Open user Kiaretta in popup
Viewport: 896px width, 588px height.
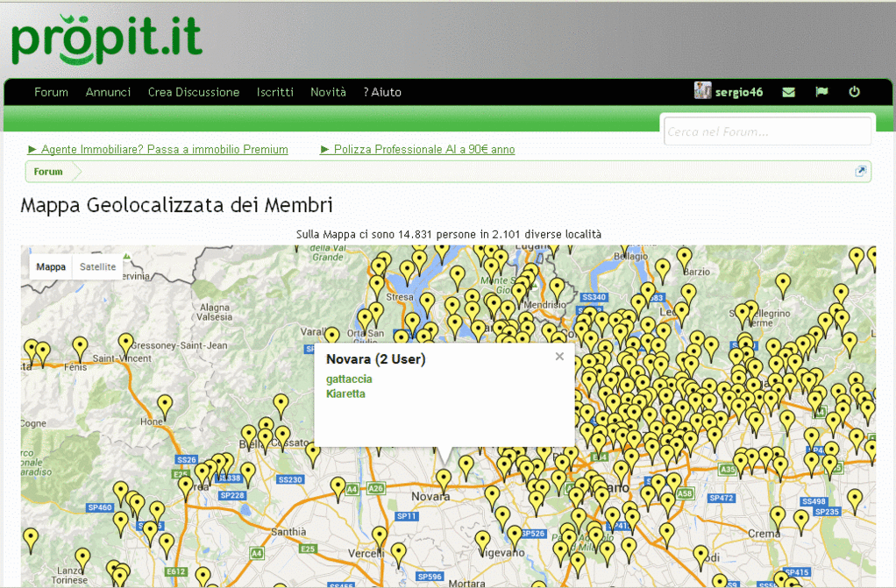(345, 393)
